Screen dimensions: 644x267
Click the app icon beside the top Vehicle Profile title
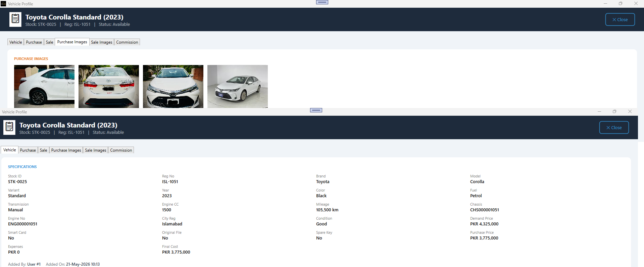(x=3, y=4)
